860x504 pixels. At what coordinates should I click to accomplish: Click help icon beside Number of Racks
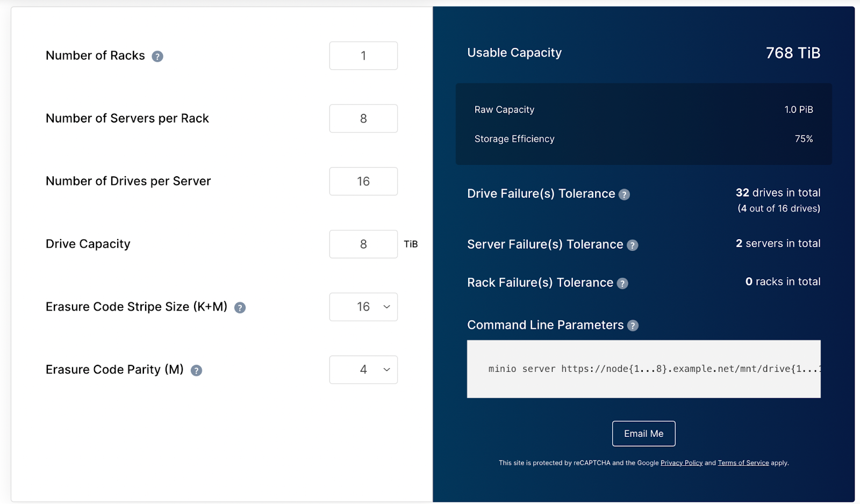tap(157, 56)
